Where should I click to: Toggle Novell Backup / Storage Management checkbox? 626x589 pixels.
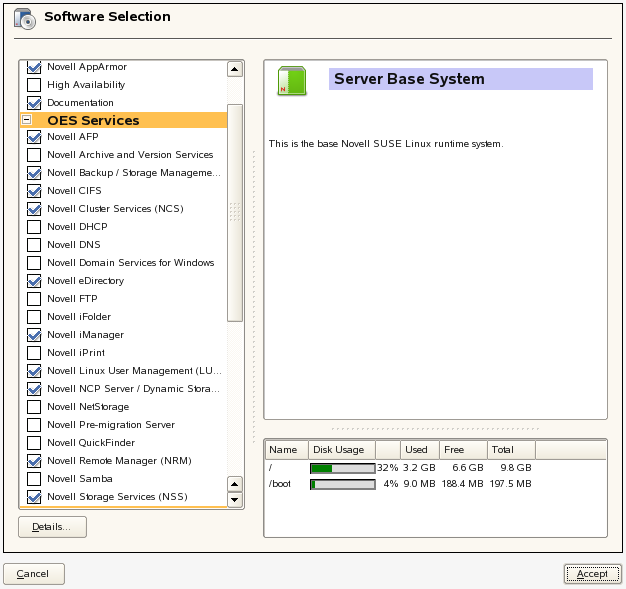point(34,173)
